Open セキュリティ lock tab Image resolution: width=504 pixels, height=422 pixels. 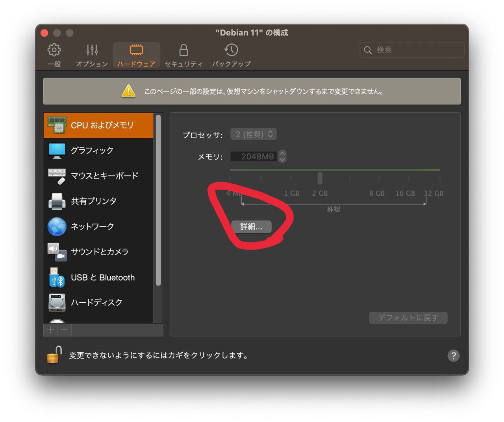click(x=183, y=55)
